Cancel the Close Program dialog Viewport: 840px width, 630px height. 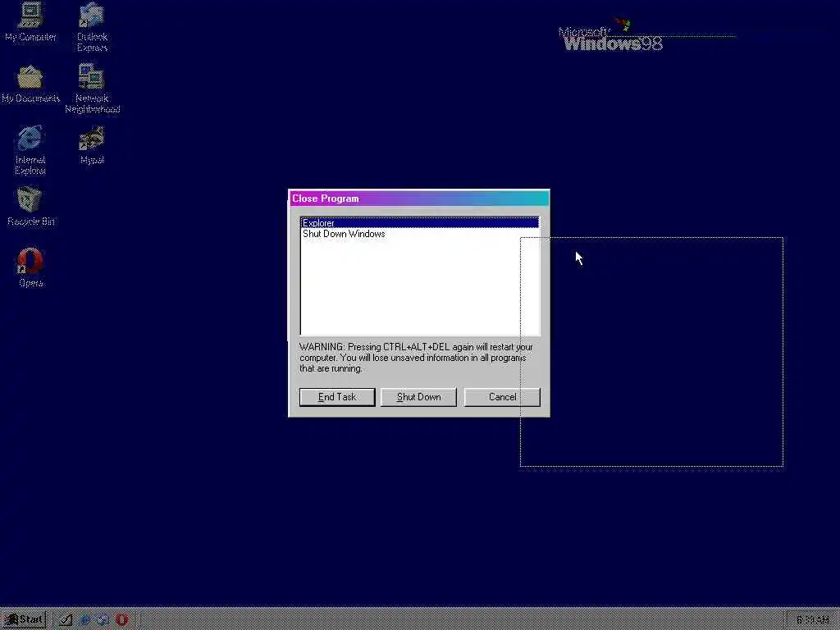(x=502, y=397)
